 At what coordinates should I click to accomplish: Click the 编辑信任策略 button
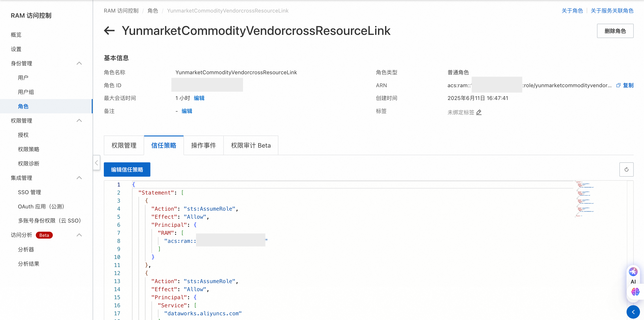tap(127, 169)
